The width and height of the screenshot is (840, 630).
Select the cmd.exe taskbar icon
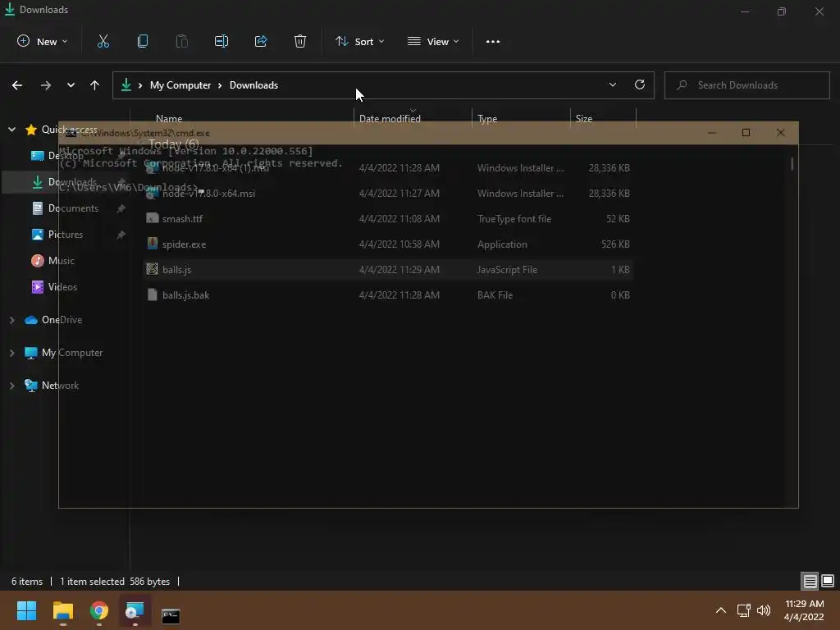[171, 615]
